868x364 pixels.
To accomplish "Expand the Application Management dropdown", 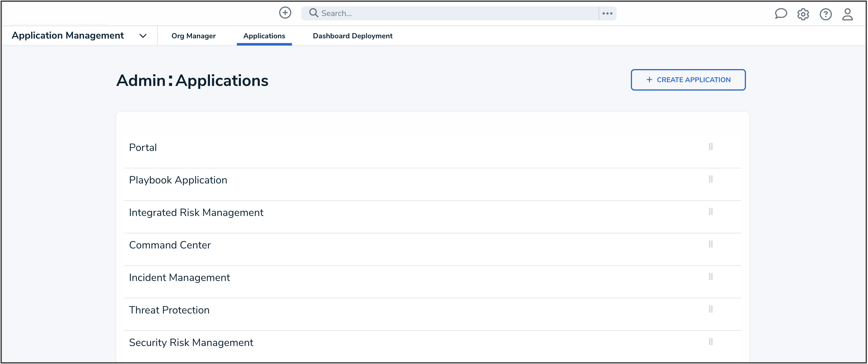I will [143, 35].
